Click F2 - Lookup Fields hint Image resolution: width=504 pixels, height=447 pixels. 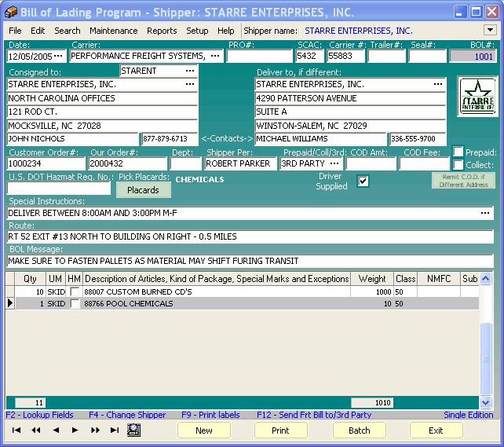(39, 415)
